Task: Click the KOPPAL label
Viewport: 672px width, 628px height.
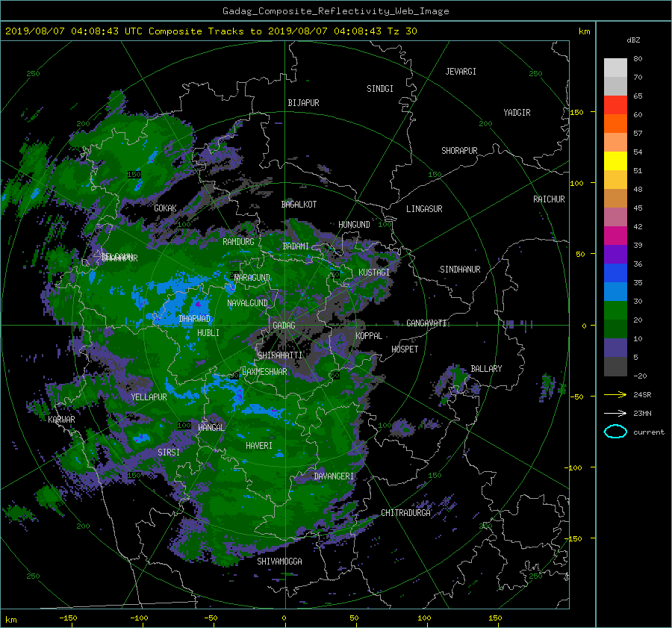Action: tap(369, 336)
